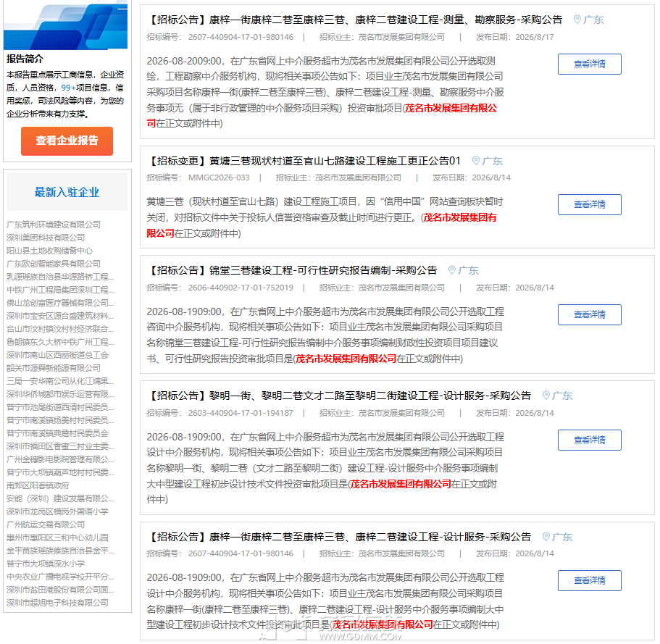
Task: Click 发布日期 2026/8/17 text
Action: (515, 37)
